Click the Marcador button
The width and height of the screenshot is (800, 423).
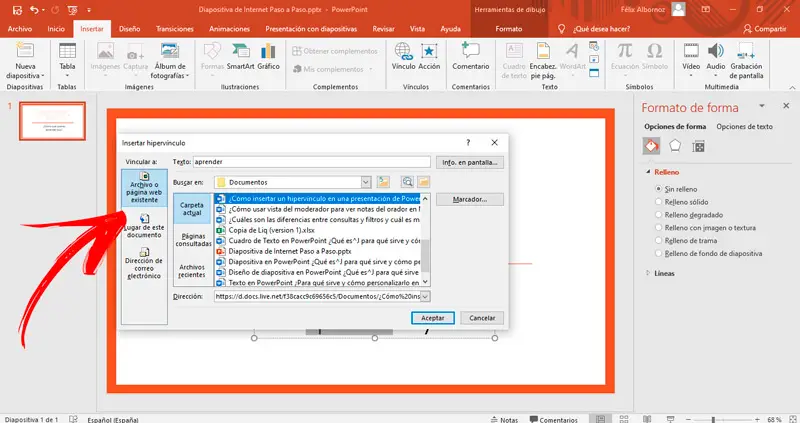pyautogui.click(x=469, y=200)
